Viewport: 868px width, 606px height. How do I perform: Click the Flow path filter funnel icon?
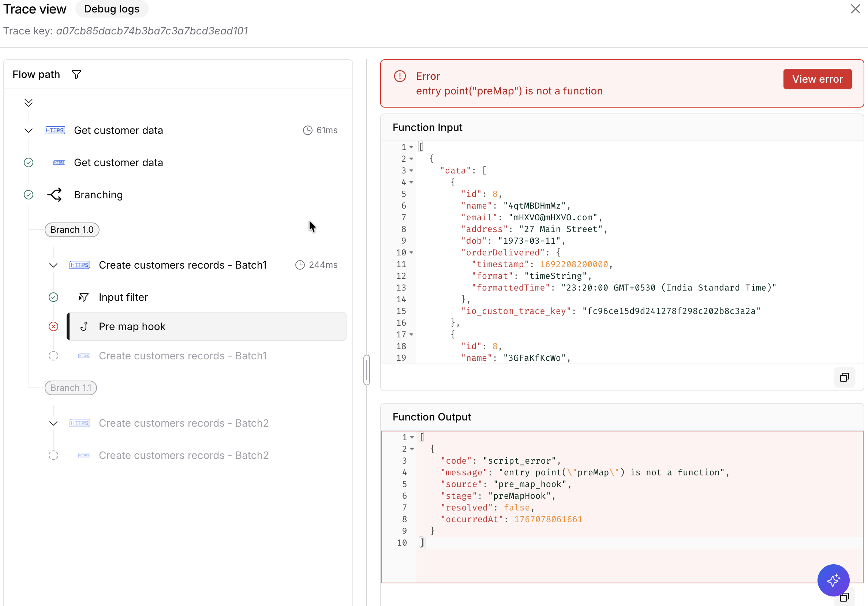76,75
